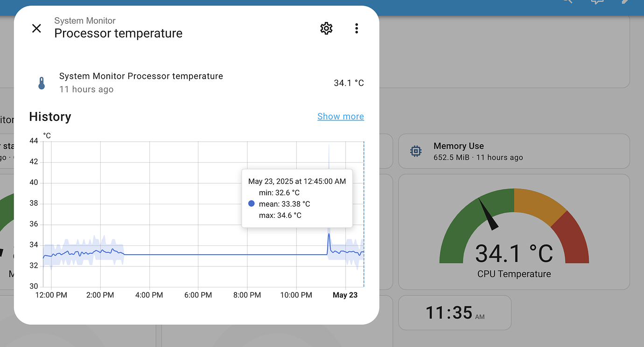Viewport: 644px width, 347px height.
Task: Launch the Assist voice assistant icon
Action: pyautogui.click(x=597, y=2)
